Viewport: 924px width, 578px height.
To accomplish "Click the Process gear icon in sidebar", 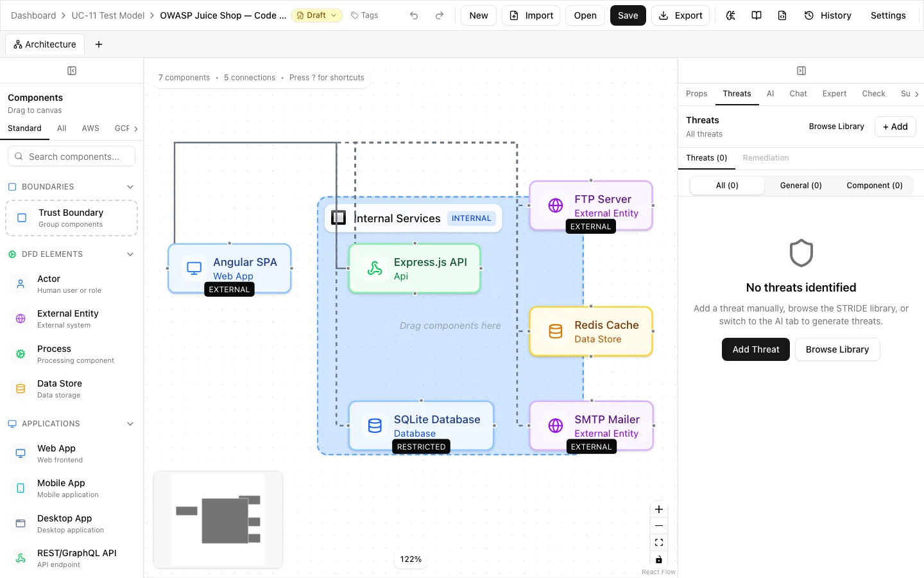I will [21, 354].
